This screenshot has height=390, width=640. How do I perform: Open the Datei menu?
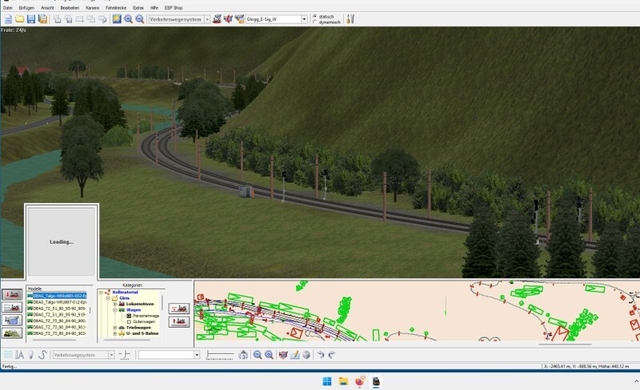click(x=7, y=8)
